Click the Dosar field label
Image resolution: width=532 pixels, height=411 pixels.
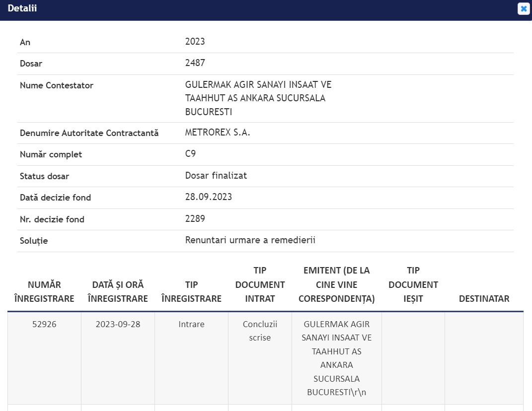[x=31, y=64]
